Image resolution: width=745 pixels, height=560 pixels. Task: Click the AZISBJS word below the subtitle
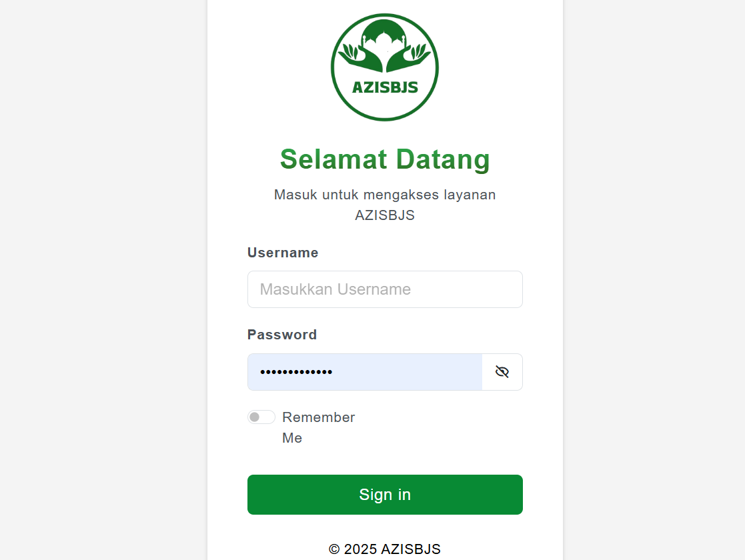click(x=385, y=215)
